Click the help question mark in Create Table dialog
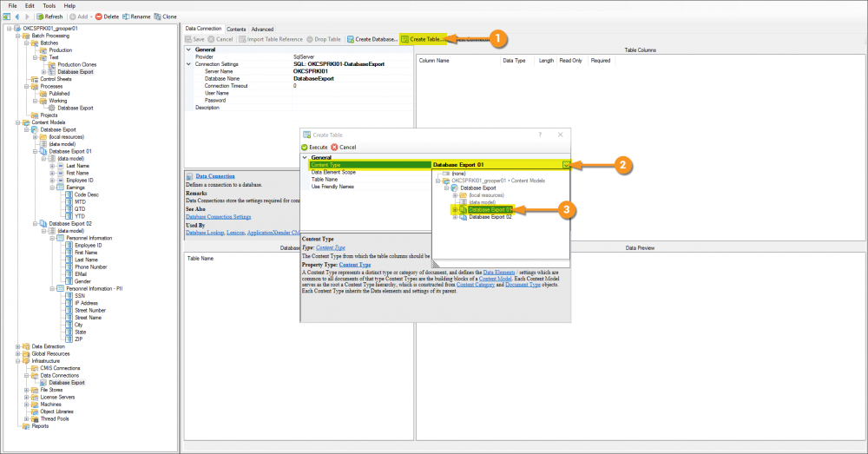The height and width of the screenshot is (454, 868). [540, 135]
